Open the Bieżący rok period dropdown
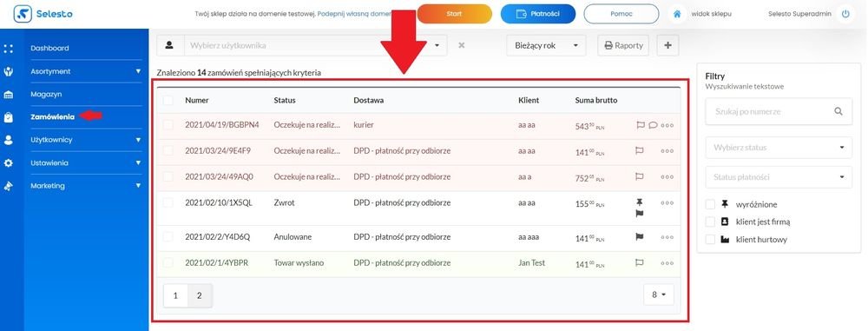This screenshot has height=331, width=868. 546,45
